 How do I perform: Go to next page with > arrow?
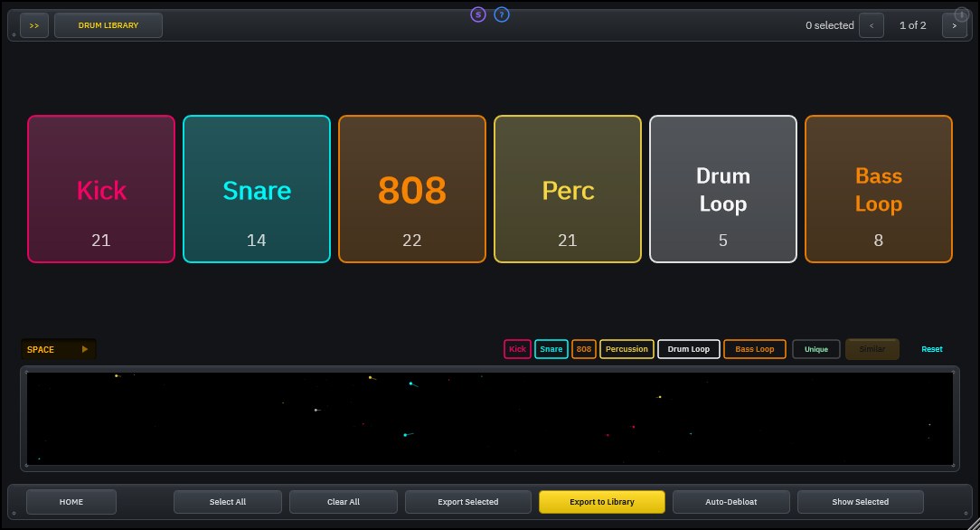(x=954, y=25)
